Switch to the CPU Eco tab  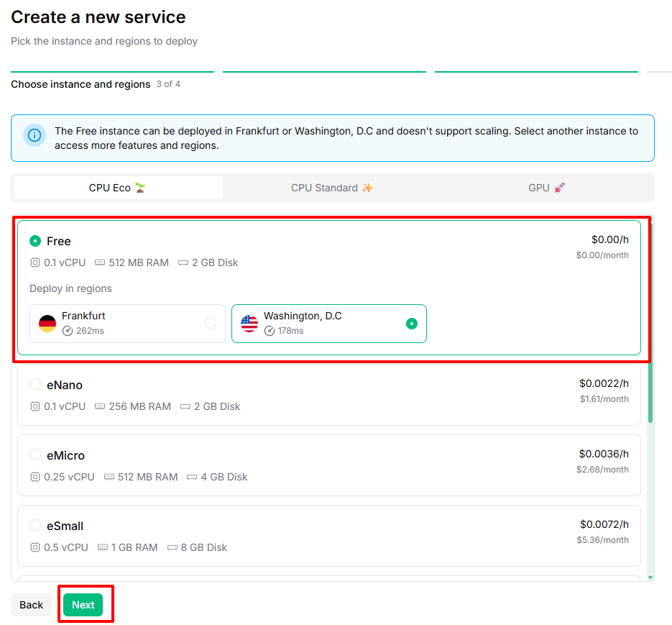[117, 188]
